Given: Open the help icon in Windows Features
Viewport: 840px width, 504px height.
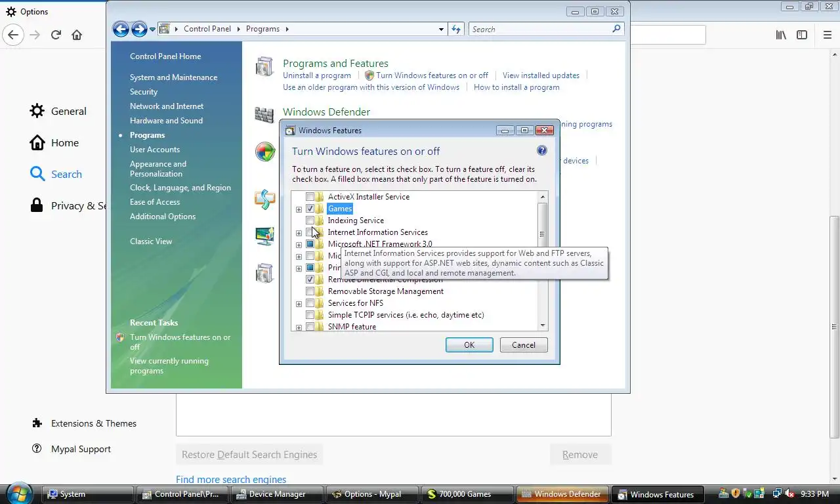Looking at the screenshot, I should tap(542, 150).
